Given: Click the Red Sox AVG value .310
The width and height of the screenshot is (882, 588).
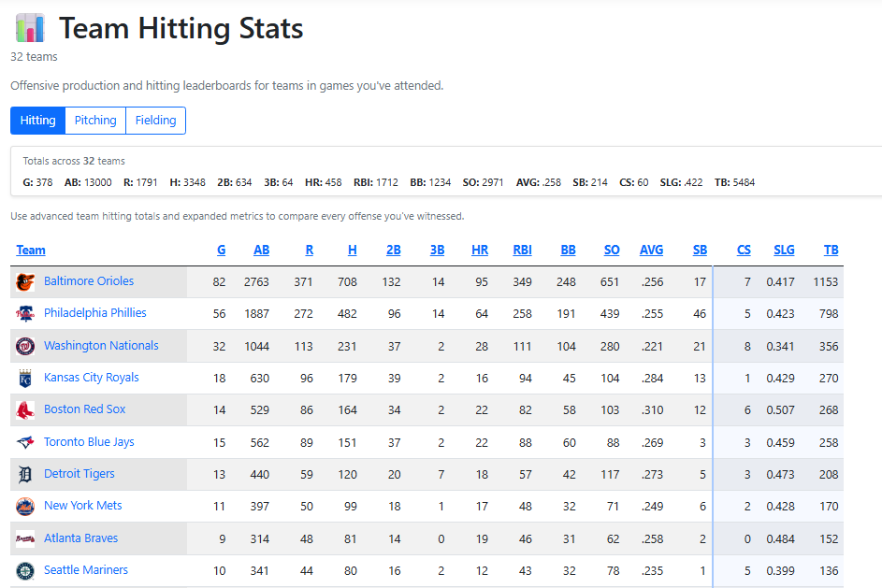Looking at the screenshot, I should tap(652, 410).
